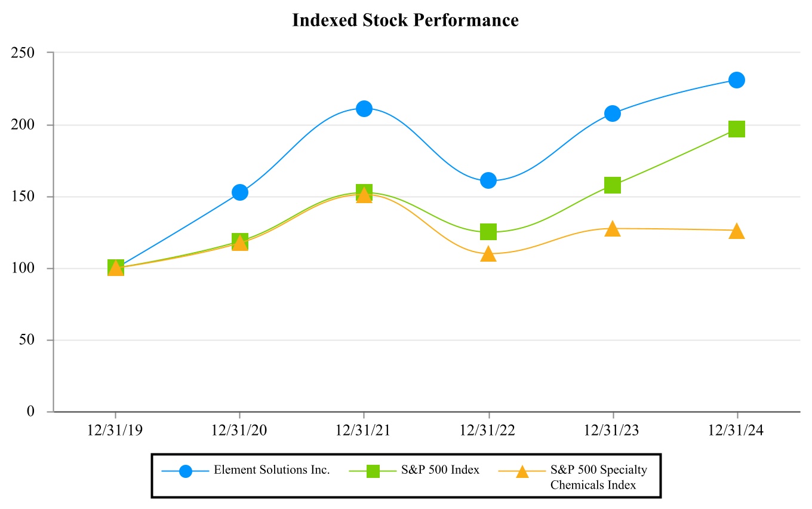Click Element Solutions blue circle at 12/31/24

737,80
